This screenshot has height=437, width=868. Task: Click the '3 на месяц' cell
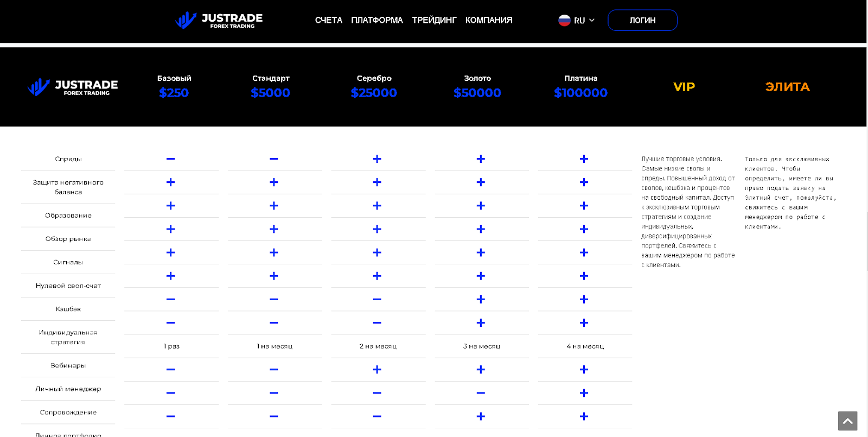(x=482, y=346)
